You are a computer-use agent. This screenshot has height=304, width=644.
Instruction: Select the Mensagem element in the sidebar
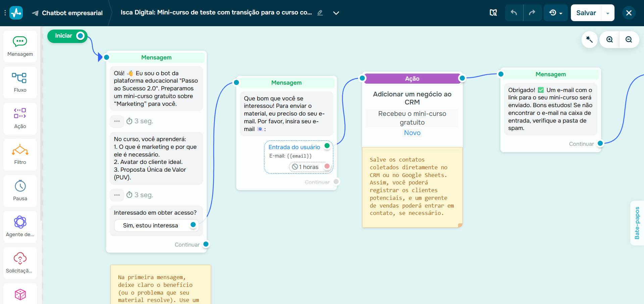click(20, 46)
